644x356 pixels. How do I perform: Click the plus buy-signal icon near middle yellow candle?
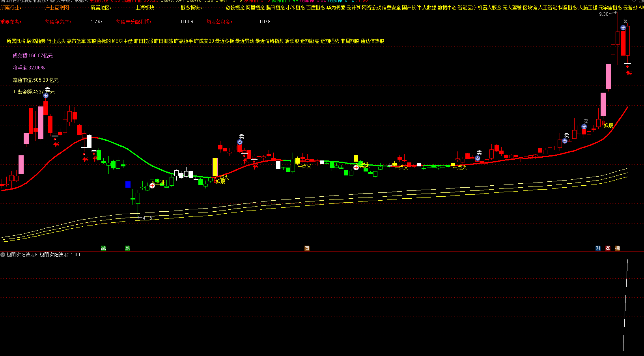356,168
